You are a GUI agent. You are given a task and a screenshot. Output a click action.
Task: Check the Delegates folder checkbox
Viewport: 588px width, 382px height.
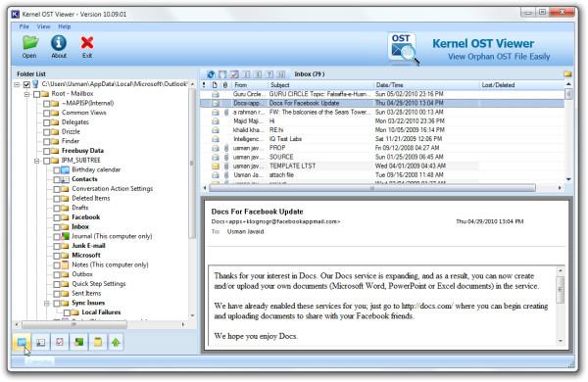(x=46, y=122)
